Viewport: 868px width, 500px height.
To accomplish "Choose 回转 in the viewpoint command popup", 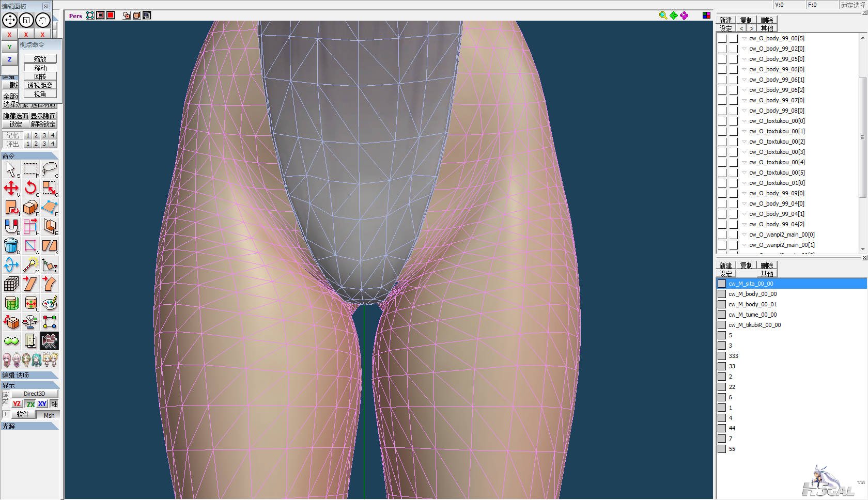I will coord(40,76).
